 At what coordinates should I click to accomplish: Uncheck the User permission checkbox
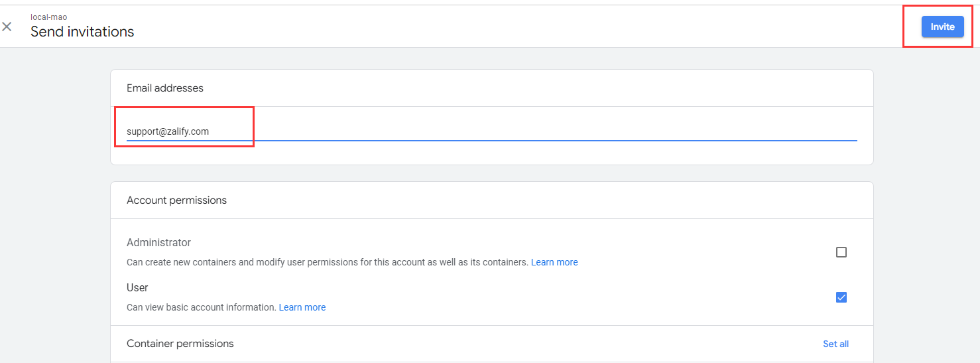[841, 297]
